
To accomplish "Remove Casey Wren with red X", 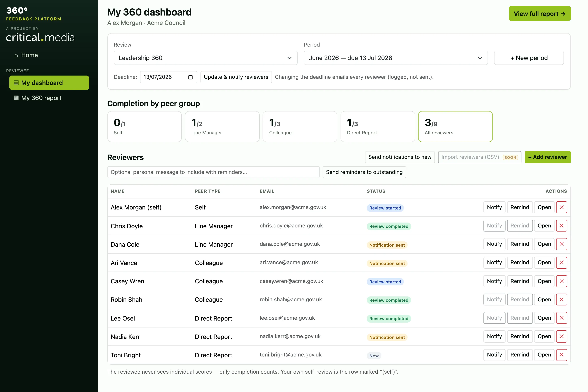I will 561,281.
